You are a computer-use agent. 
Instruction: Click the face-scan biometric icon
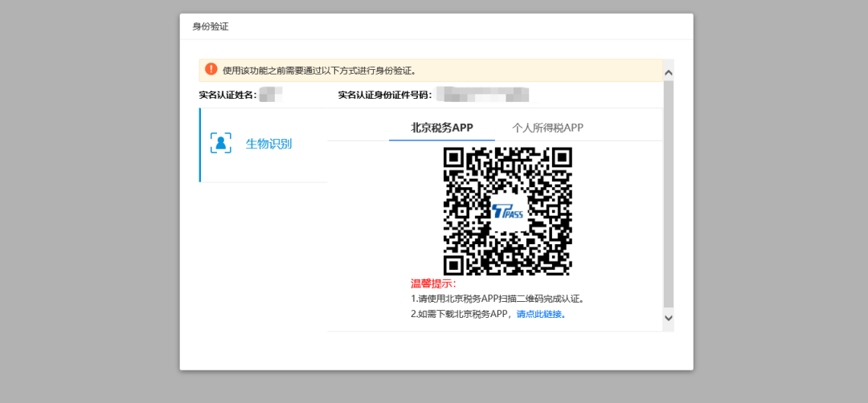220,144
